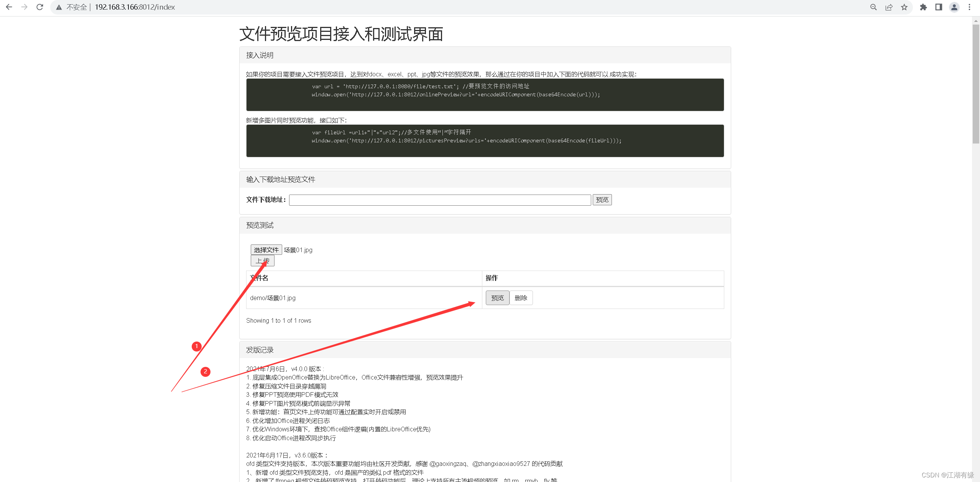
Task: Click the 2021年7月6日 v4.0.0 版本 line
Action: [x=285, y=369]
